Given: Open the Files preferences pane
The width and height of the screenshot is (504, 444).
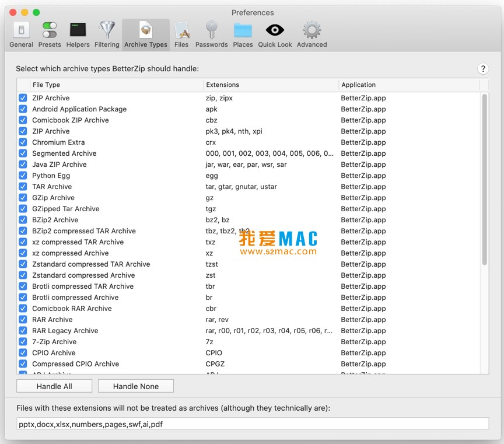Looking at the screenshot, I should point(181,35).
